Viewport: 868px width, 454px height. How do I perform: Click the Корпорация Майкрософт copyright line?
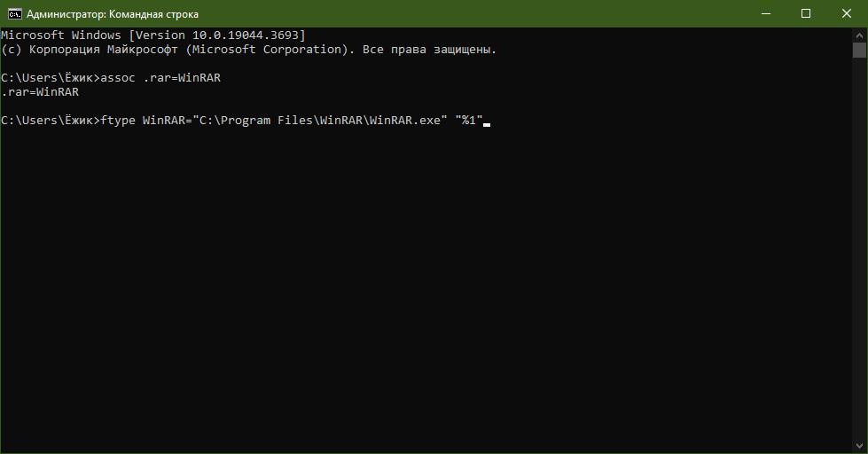(x=248, y=49)
